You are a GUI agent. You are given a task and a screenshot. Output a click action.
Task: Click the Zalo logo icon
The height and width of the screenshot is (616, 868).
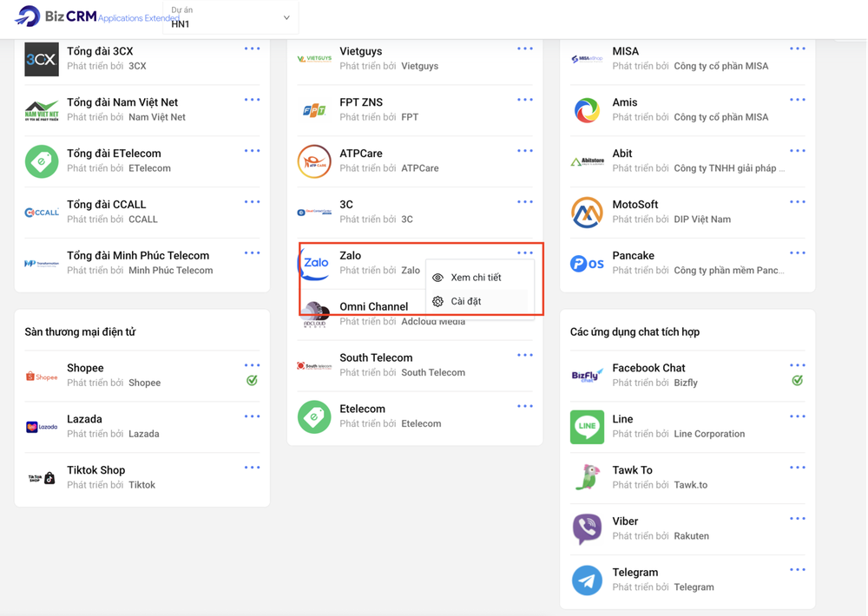[314, 263]
